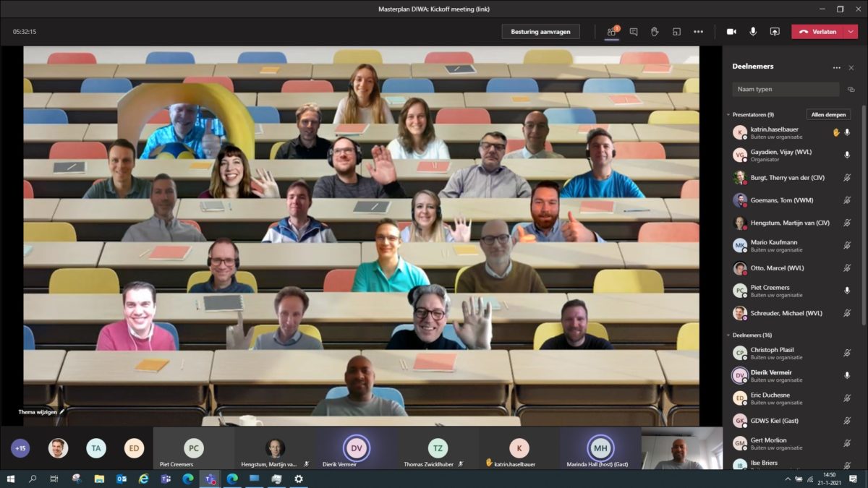The height and width of the screenshot is (488, 868).
Task: Raise hand using the hand icon
Action: click(x=655, y=32)
